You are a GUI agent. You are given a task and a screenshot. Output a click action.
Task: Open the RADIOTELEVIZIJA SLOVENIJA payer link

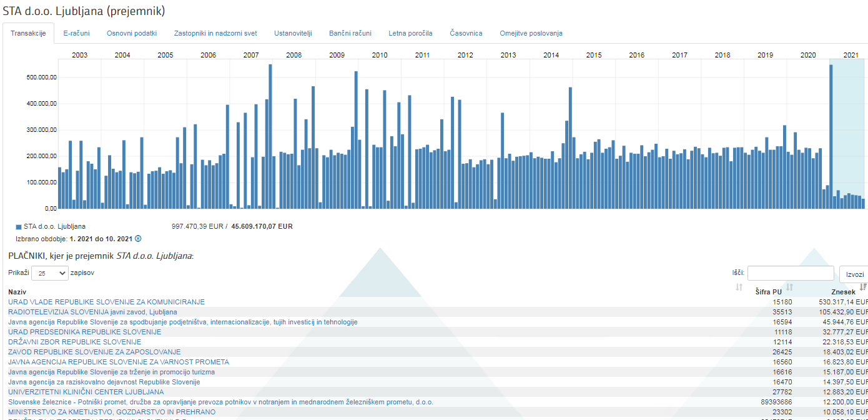pos(92,312)
